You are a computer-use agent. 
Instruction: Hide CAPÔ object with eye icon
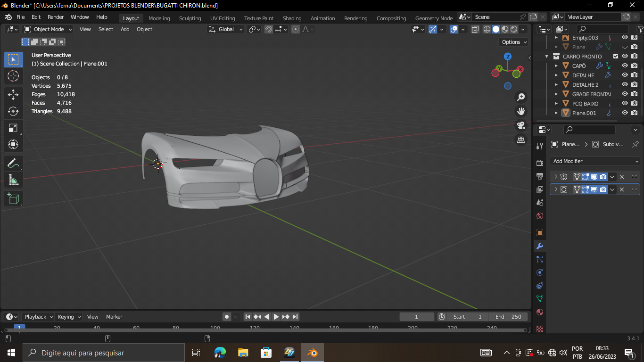(625, 66)
